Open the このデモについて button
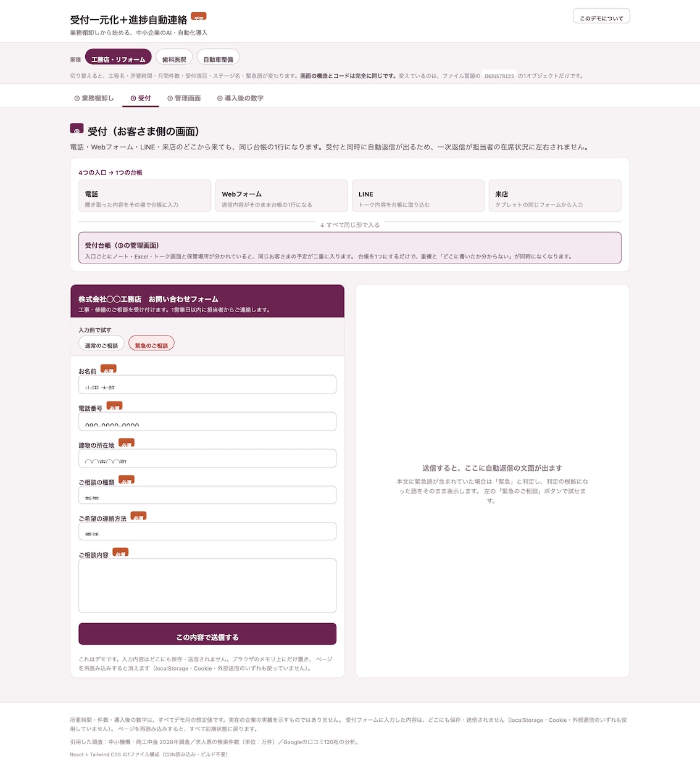The image size is (700, 765). tap(601, 17)
